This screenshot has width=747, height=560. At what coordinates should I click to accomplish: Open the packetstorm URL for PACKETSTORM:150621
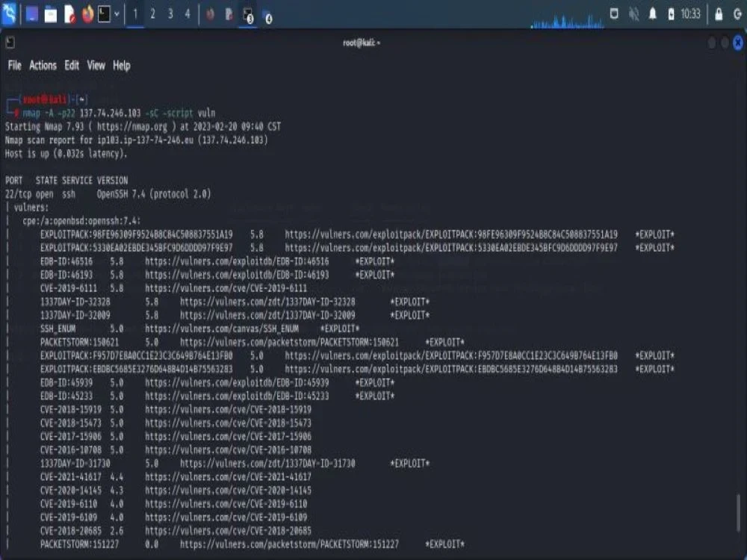289,342
